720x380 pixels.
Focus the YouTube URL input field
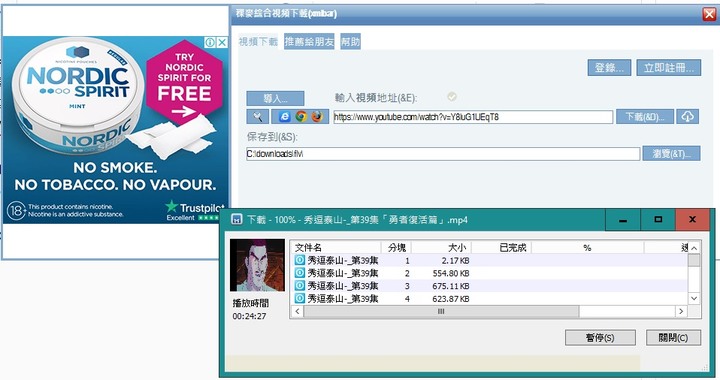click(x=473, y=117)
